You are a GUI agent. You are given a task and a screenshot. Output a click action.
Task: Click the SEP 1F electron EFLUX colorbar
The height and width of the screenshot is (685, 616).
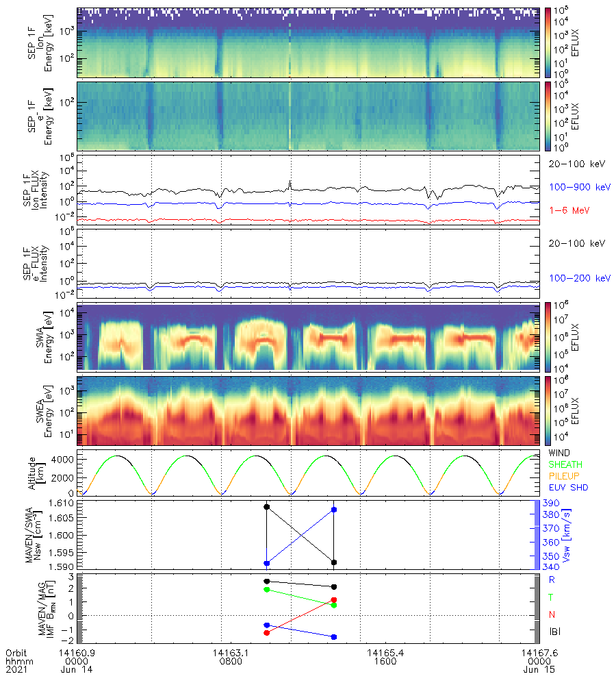point(548,116)
